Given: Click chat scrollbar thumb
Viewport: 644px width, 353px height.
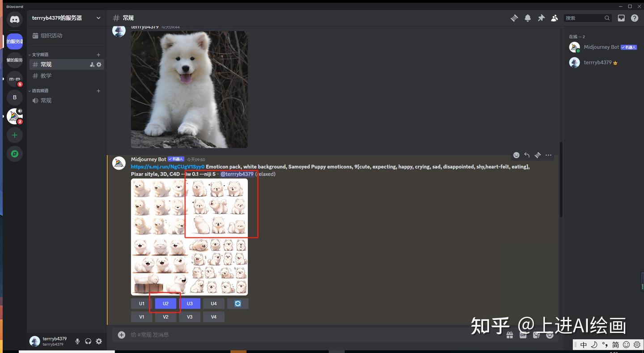Looking at the screenshot, I should point(561,180).
